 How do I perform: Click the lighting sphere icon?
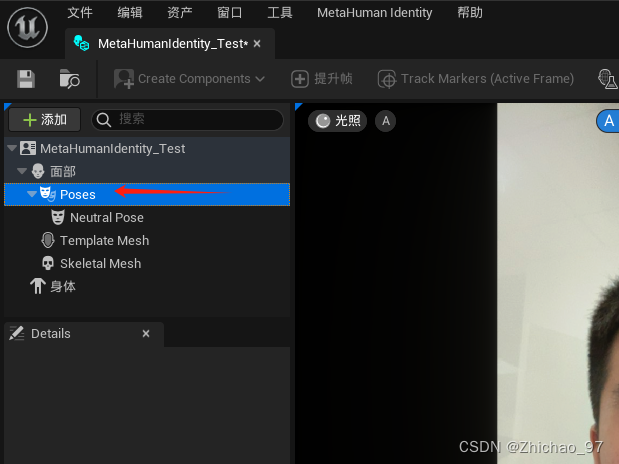click(323, 121)
